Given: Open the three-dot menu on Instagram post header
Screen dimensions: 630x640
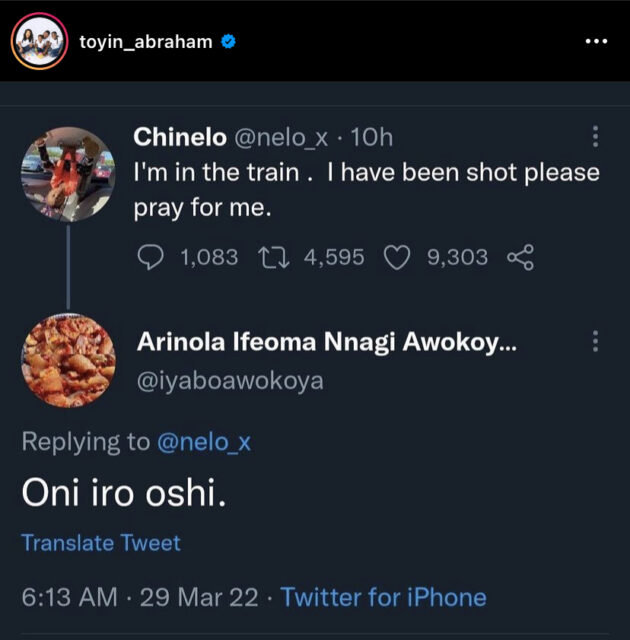Looking at the screenshot, I should coord(595,42).
